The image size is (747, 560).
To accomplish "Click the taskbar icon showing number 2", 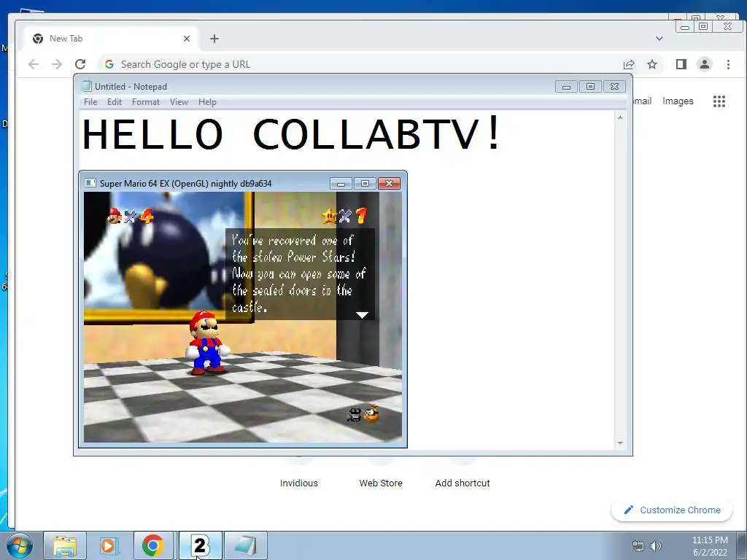I will pyautogui.click(x=200, y=545).
